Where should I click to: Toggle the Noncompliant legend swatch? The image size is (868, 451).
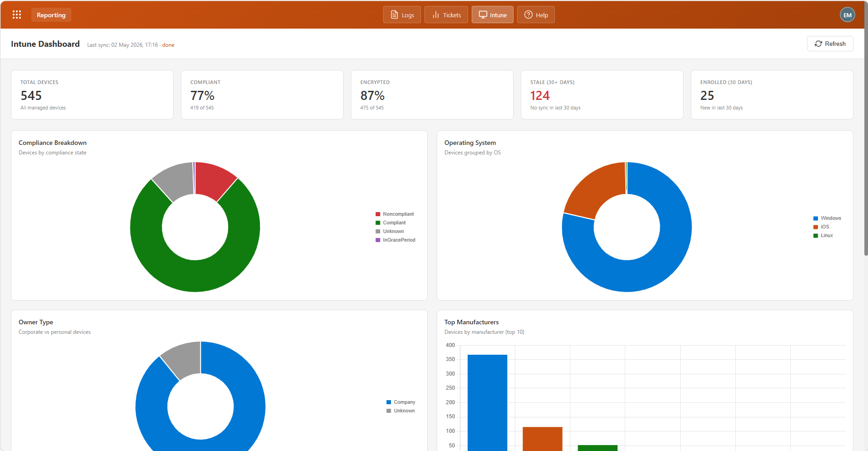click(378, 214)
